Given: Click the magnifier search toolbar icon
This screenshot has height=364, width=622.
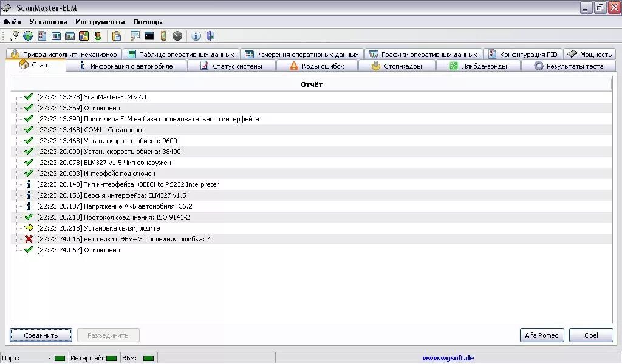Looking at the screenshot, I should [x=135, y=36].
